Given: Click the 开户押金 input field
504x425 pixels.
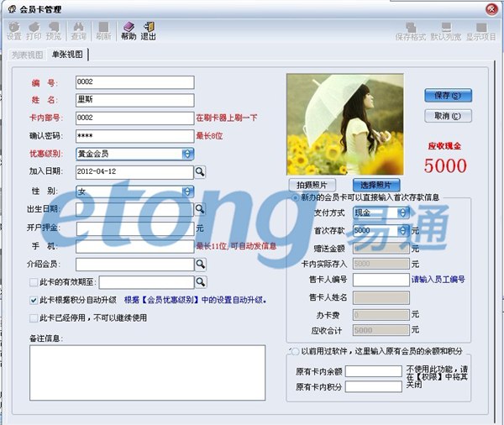Looking at the screenshot, I should click(135, 229).
